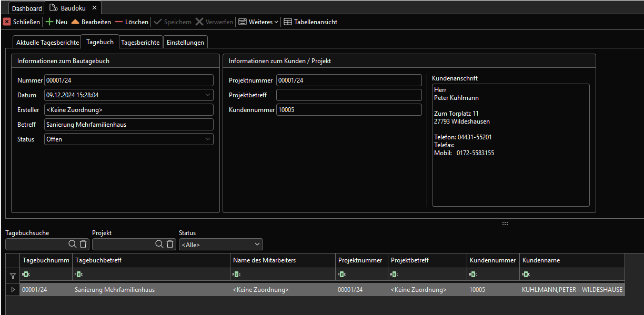This screenshot has width=644, height=315.
Task: Open filter operator icon under Tagebuchnumm column
Action: pos(25,274)
